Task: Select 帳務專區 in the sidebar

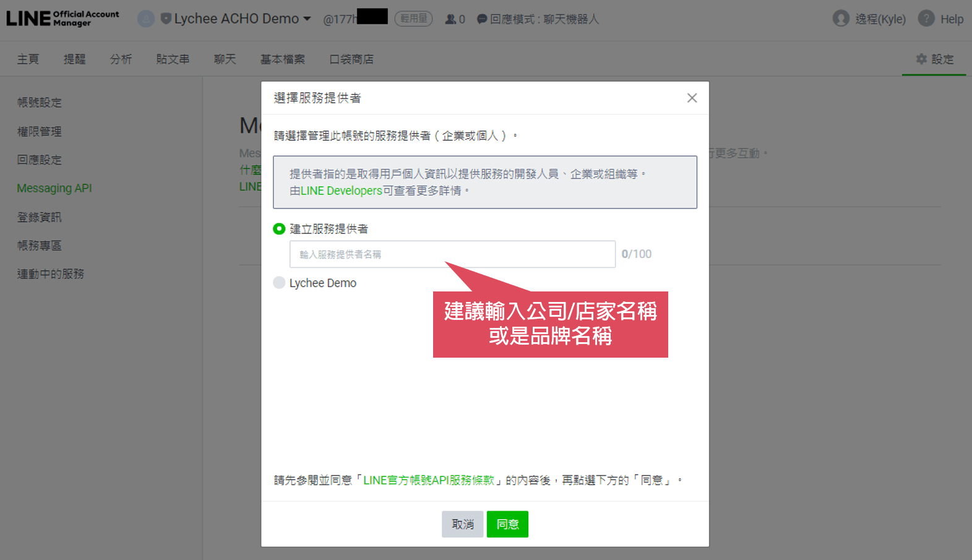Action: coord(40,246)
